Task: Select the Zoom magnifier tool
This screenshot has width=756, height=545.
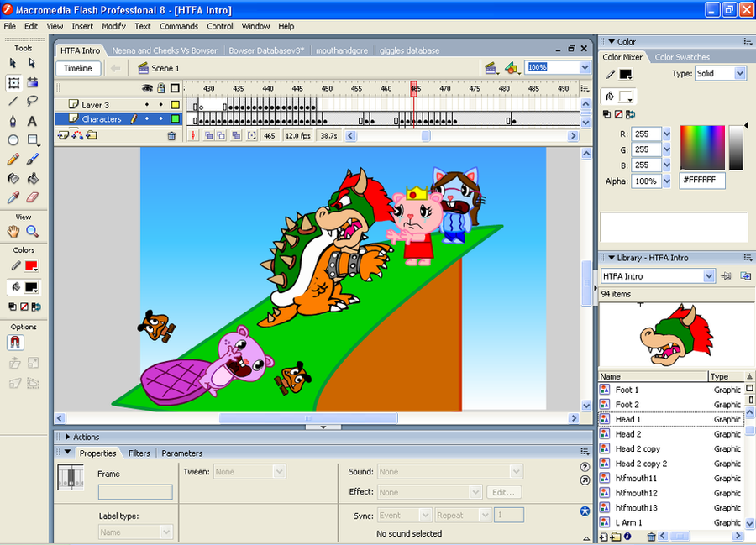Action: coord(32,232)
